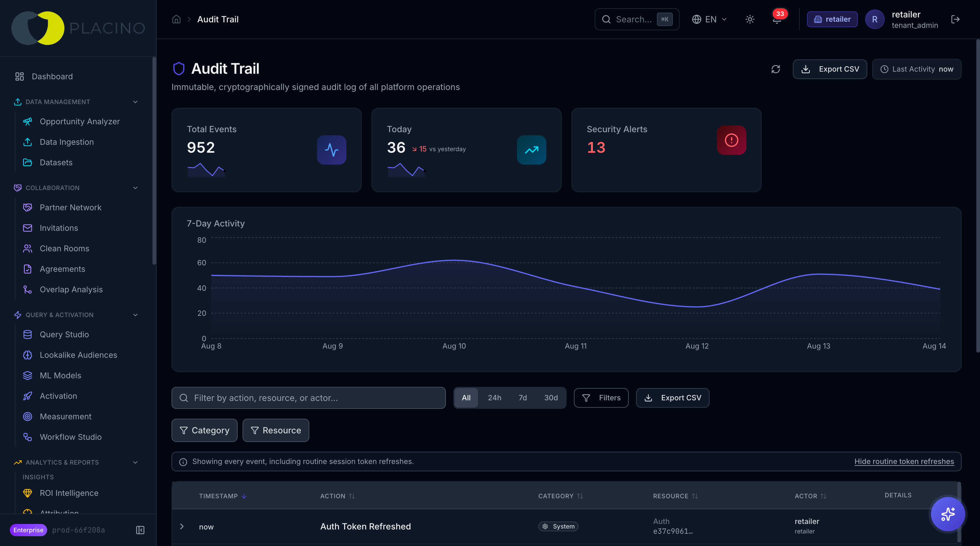
Task: Collapse the Collaboration section
Action: click(135, 188)
